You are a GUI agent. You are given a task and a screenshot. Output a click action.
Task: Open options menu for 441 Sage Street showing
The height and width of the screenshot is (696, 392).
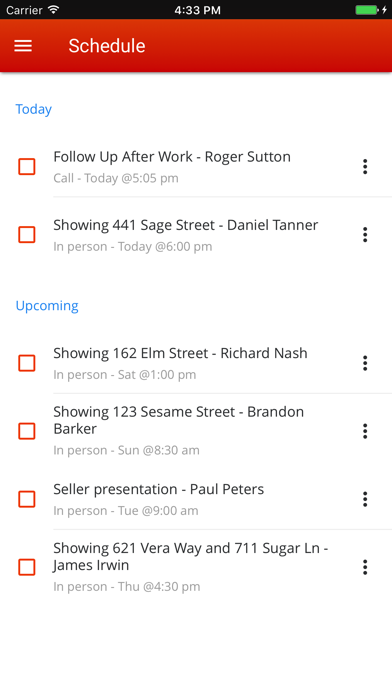(x=365, y=235)
